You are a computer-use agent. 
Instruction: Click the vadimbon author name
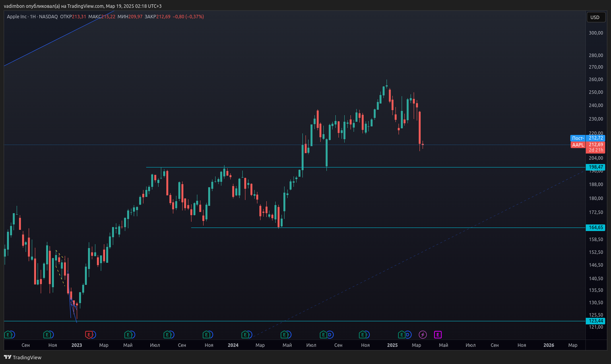click(x=14, y=6)
